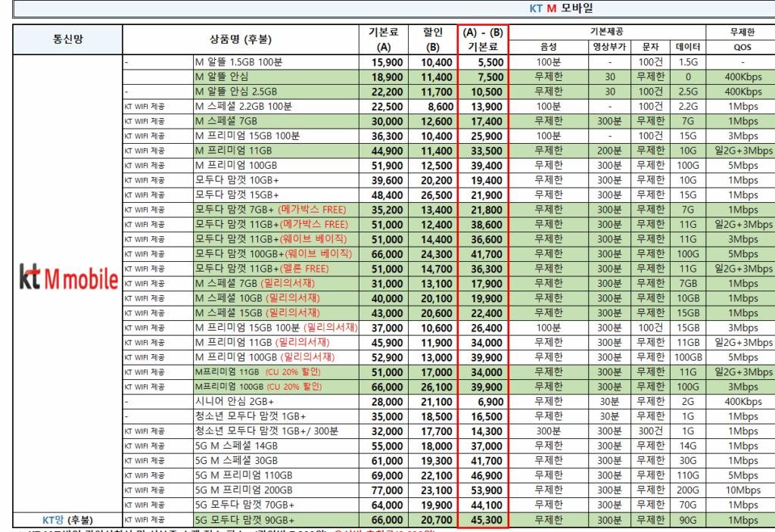
Task: Click the 'KT망 (후불)' cell
Action: (67, 520)
